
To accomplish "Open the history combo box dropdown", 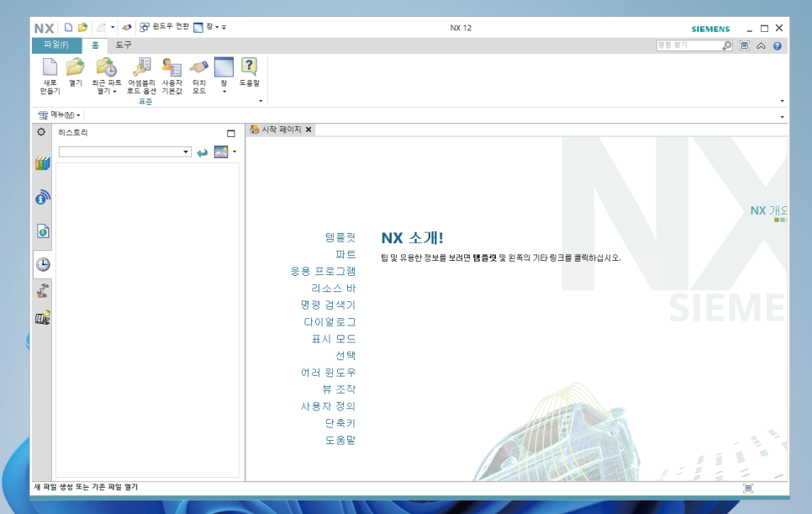I will tap(186, 151).
